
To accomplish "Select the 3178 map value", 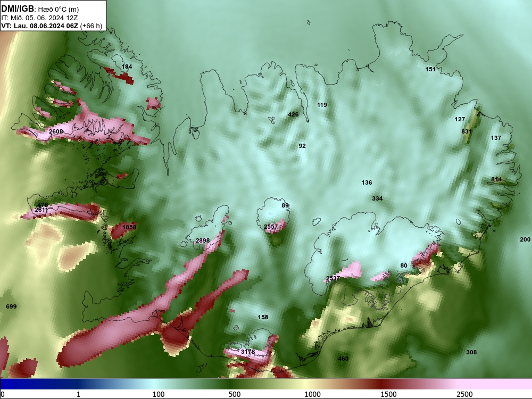I will [x=248, y=352].
